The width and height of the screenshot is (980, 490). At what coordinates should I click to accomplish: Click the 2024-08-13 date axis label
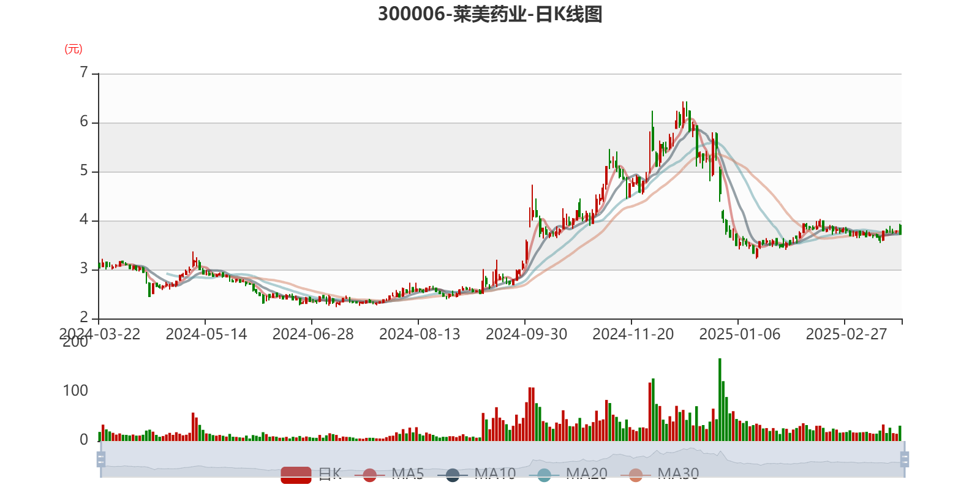click(420, 334)
